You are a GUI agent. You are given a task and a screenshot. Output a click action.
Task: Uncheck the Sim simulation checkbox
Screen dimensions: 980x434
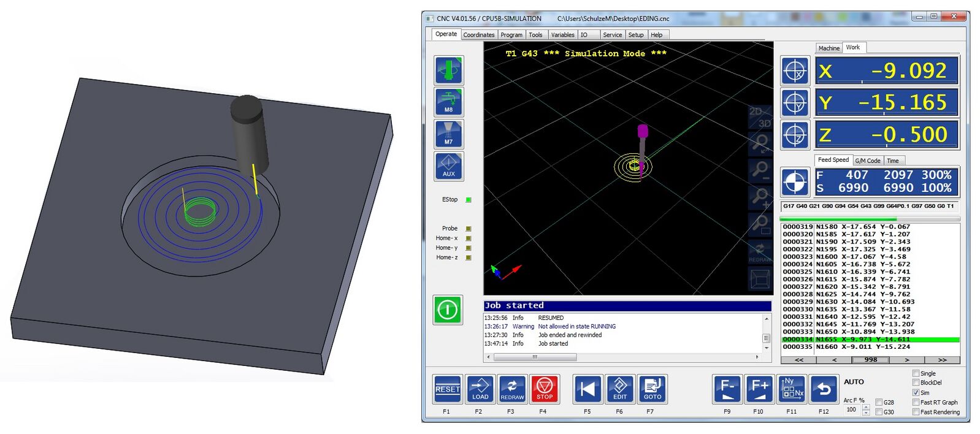(x=916, y=392)
